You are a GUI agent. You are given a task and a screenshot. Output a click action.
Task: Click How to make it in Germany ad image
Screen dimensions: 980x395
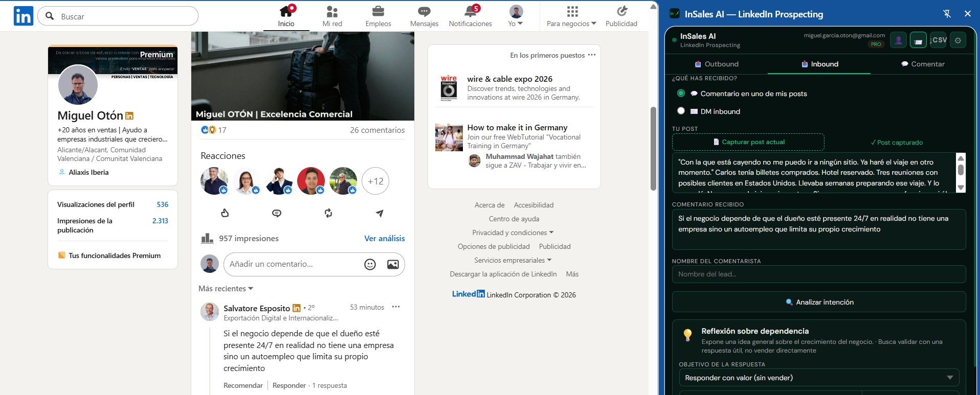click(x=449, y=137)
